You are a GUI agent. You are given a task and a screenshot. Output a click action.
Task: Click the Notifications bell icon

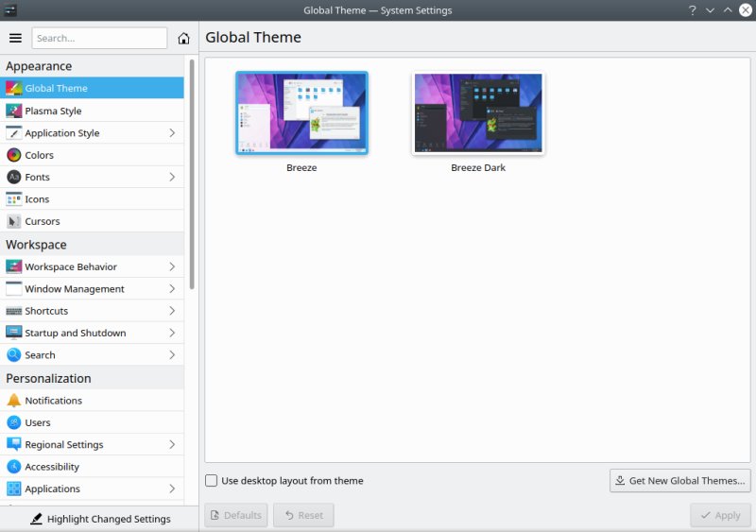coord(14,401)
